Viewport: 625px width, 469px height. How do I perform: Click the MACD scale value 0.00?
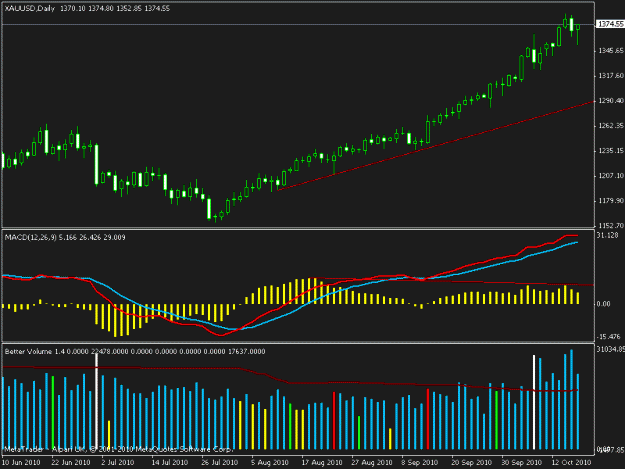(x=603, y=304)
